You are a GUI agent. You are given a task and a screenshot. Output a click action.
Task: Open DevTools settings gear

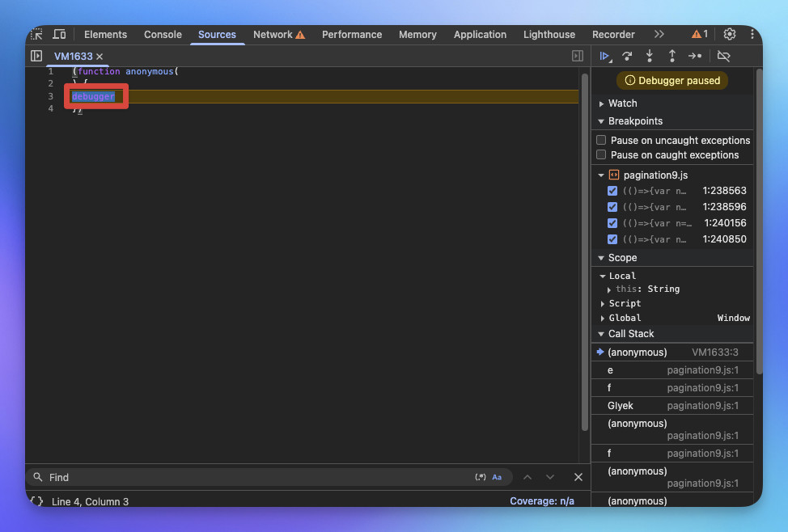pyautogui.click(x=729, y=34)
